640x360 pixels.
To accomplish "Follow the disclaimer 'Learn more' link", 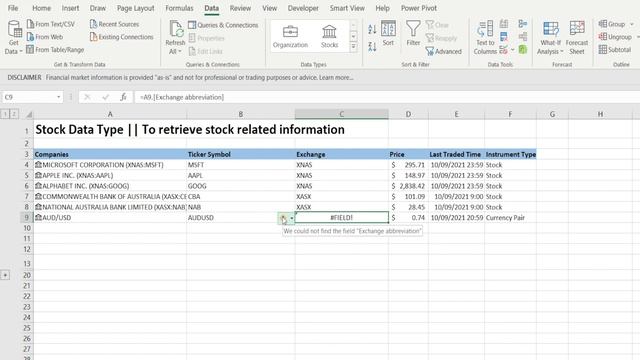I will [336, 77].
